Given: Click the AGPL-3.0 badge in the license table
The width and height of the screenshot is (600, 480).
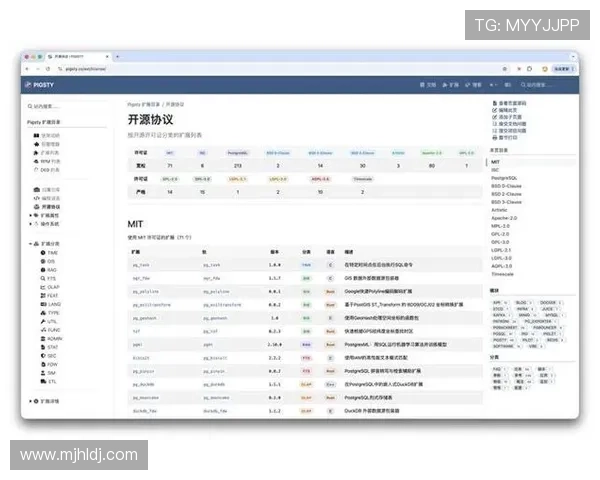Looking at the screenshot, I should [320, 179].
